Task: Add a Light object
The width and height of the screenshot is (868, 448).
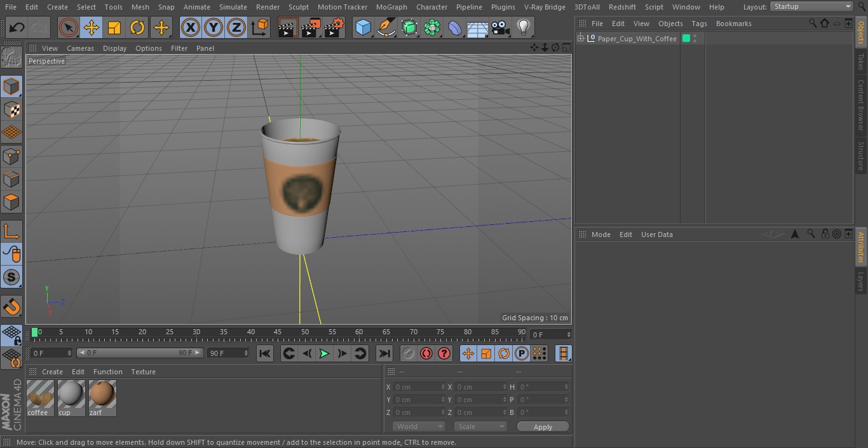Action: (x=524, y=27)
